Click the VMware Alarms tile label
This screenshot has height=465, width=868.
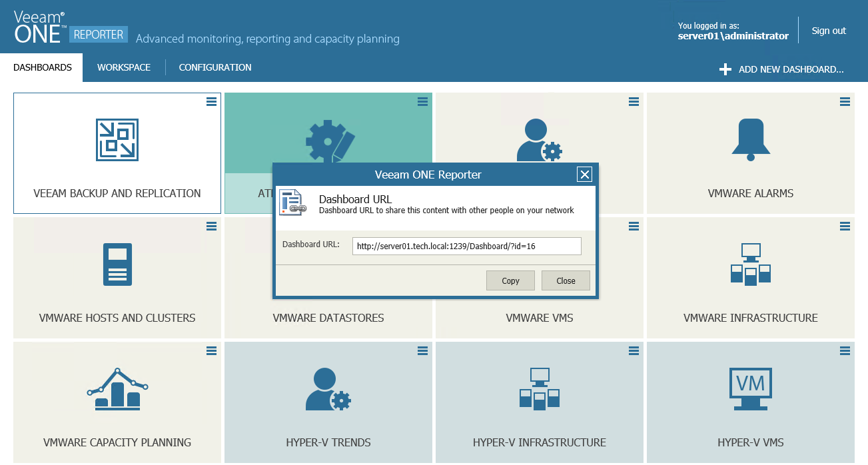pyautogui.click(x=751, y=193)
